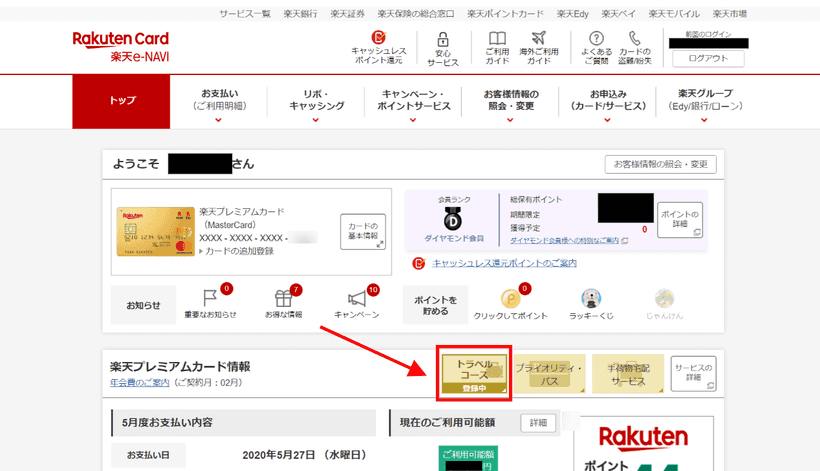
Task: Click the ダイヤモンド会員 rank medal icon
Action: tap(453, 219)
